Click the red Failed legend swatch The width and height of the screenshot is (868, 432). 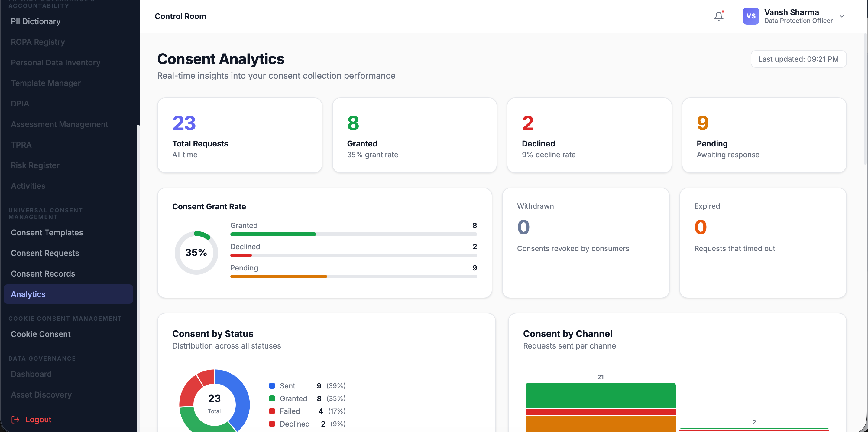(272, 411)
